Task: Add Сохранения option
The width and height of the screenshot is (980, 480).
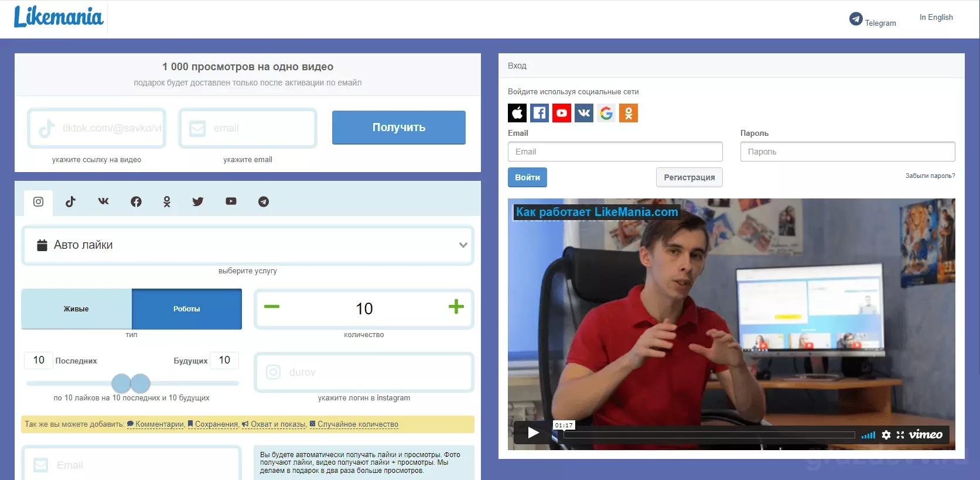Action: click(x=213, y=424)
